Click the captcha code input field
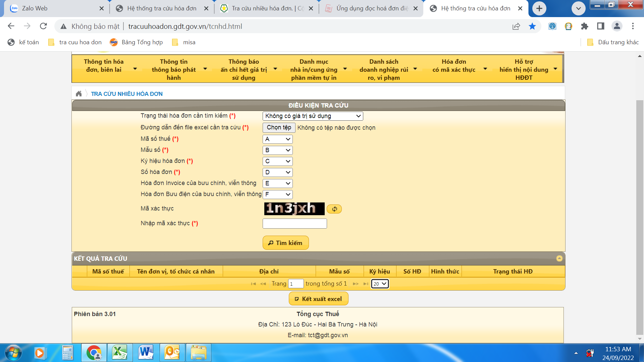 (x=294, y=224)
